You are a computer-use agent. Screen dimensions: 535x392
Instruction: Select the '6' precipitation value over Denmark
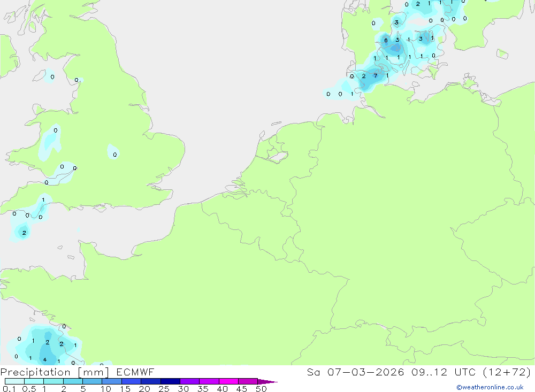[386, 40]
